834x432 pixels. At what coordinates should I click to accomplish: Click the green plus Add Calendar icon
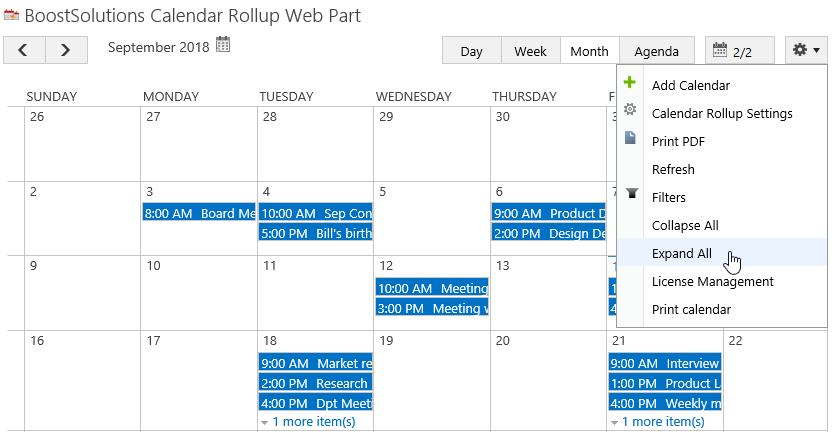coord(630,82)
